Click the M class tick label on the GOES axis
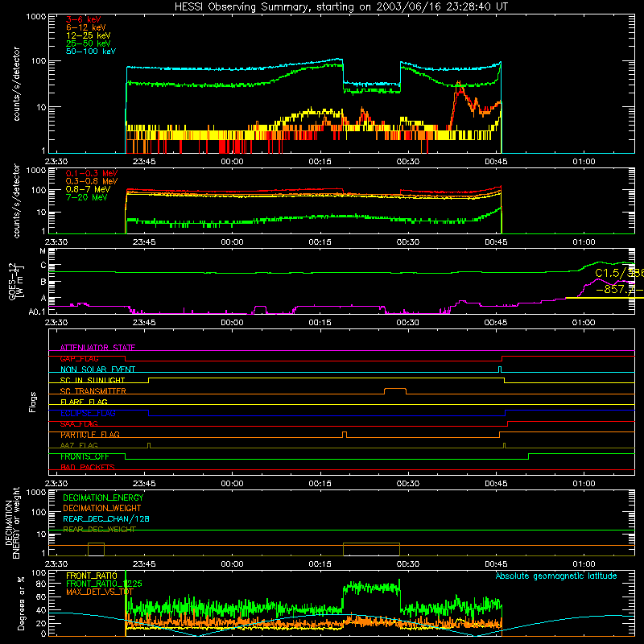Viewport: 644px width, 644px height. (x=43, y=251)
